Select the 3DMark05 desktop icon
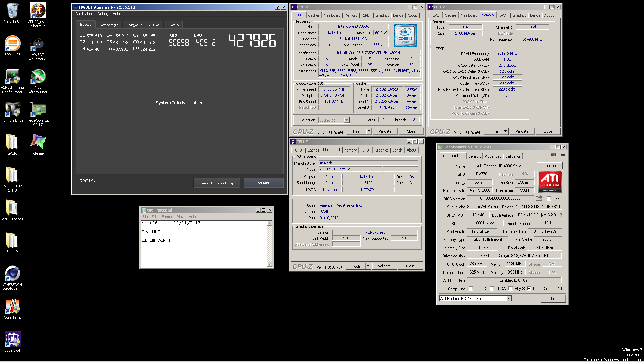Screen dimensions: 644x362 click(x=12, y=46)
